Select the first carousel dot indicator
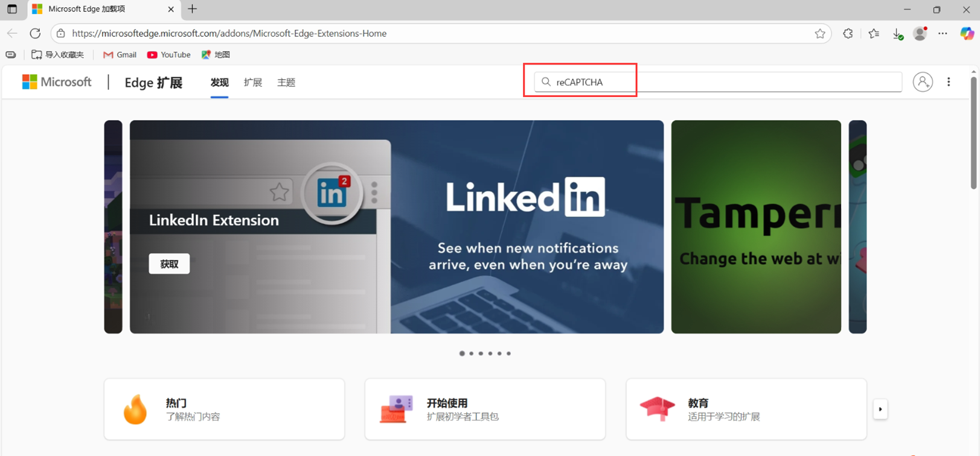This screenshot has height=456, width=980. [462, 353]
